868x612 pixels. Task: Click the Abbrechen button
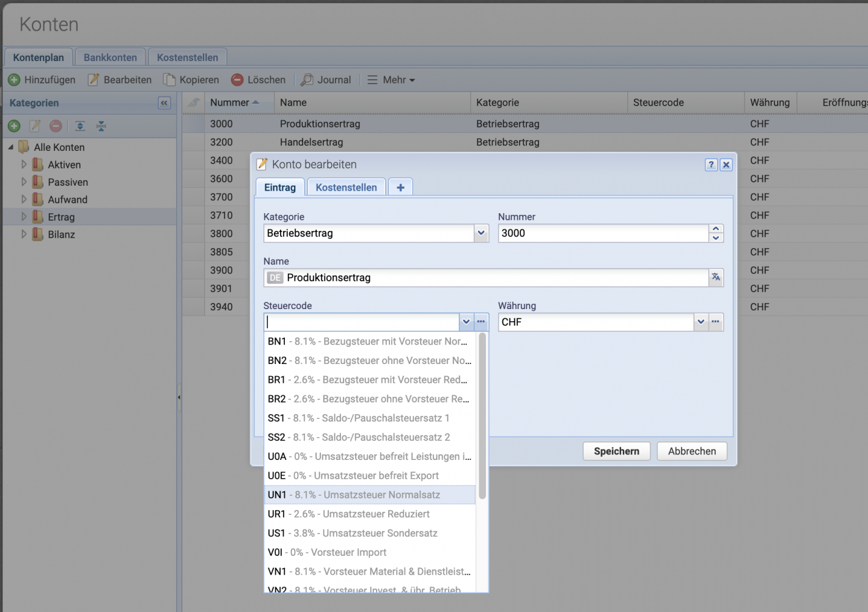pos(691,451)
